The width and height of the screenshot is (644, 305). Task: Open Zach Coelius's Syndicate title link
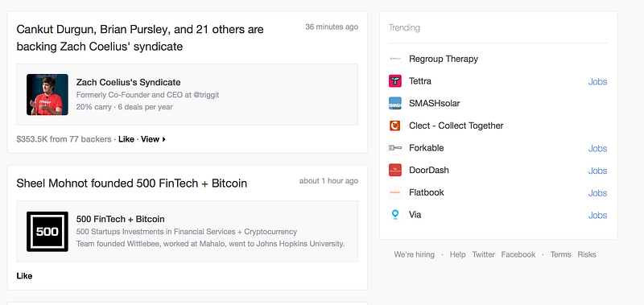pyautogui.click(x=128, y=82)
